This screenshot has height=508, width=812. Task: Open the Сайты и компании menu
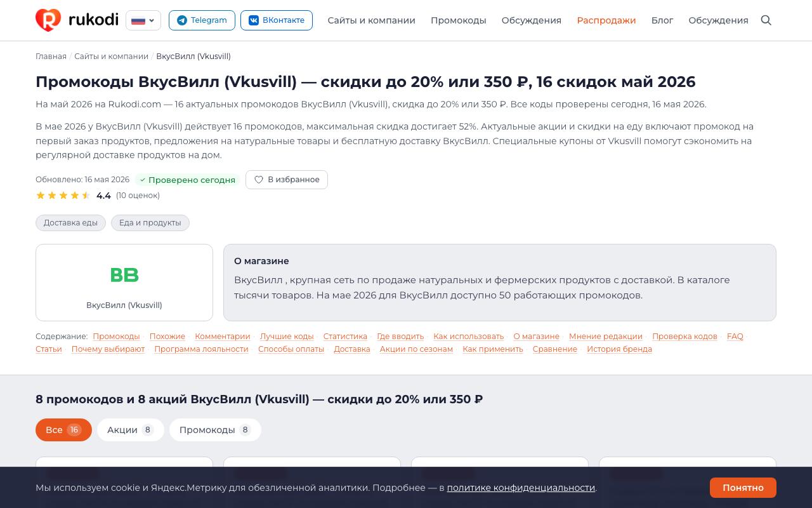[372, 20]
